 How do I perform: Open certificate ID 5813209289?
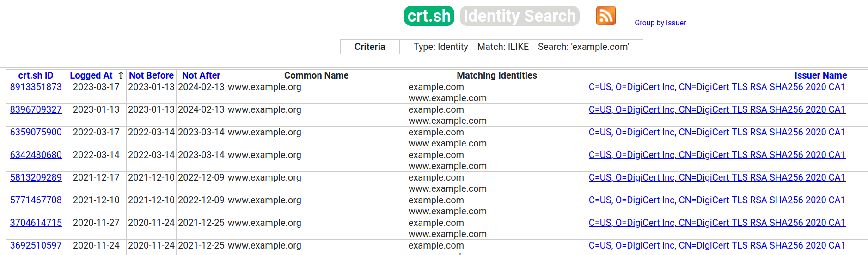[x=36, y=177]
